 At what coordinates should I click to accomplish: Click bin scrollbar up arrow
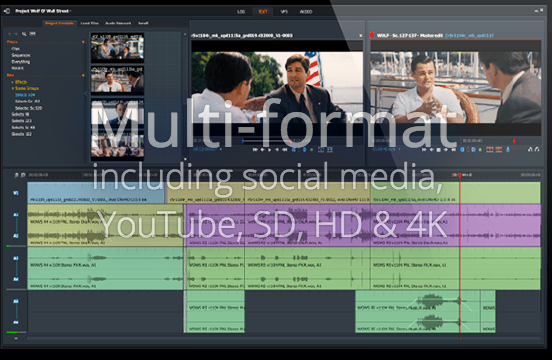(x=185, y=34)
